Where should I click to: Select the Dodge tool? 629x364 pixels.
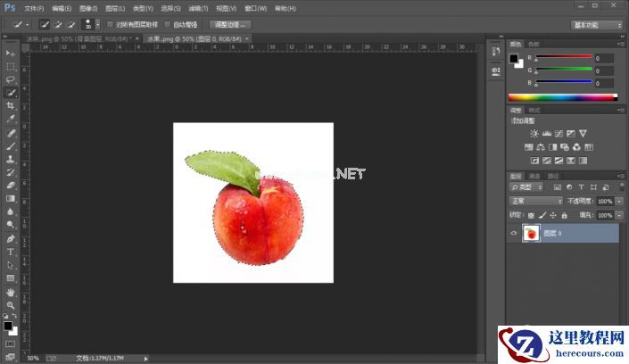(x=11, y=225)
